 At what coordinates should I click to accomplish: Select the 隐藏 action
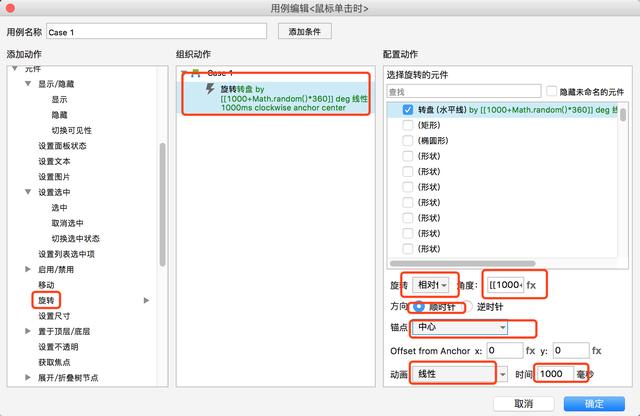click(59, 115)
